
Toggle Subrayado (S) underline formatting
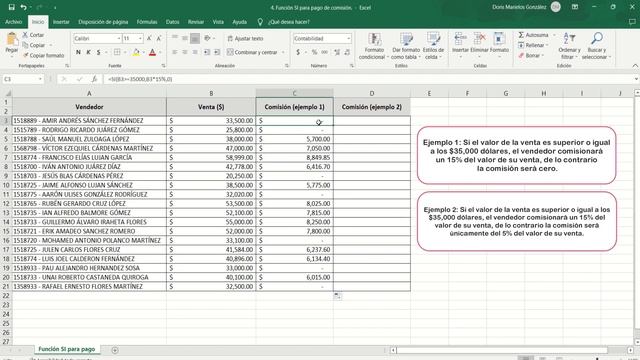98,52
